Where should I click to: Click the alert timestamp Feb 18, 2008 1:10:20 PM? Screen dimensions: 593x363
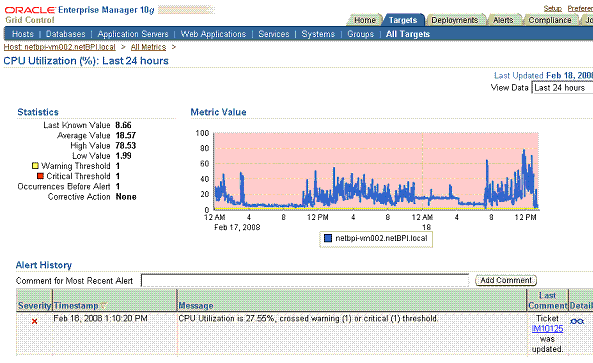[x=100, y=318]
